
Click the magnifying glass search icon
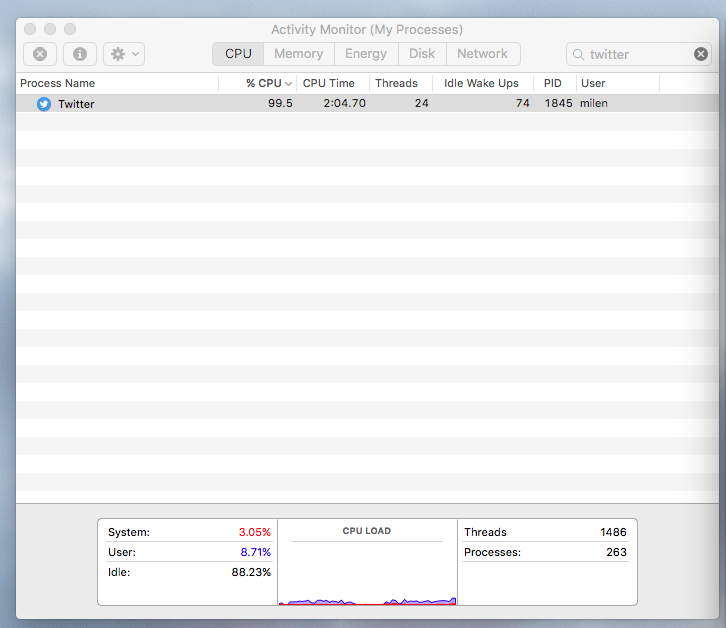tap(578, 55)
